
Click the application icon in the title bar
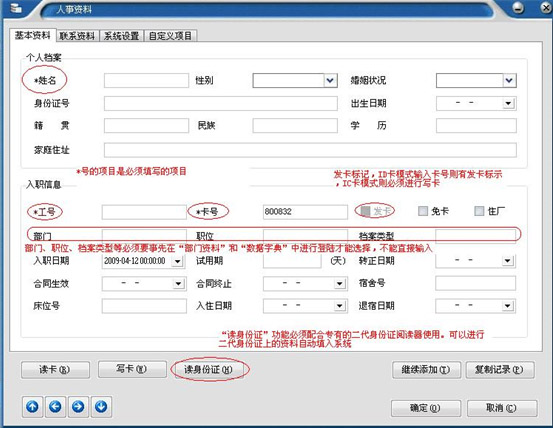16,8
